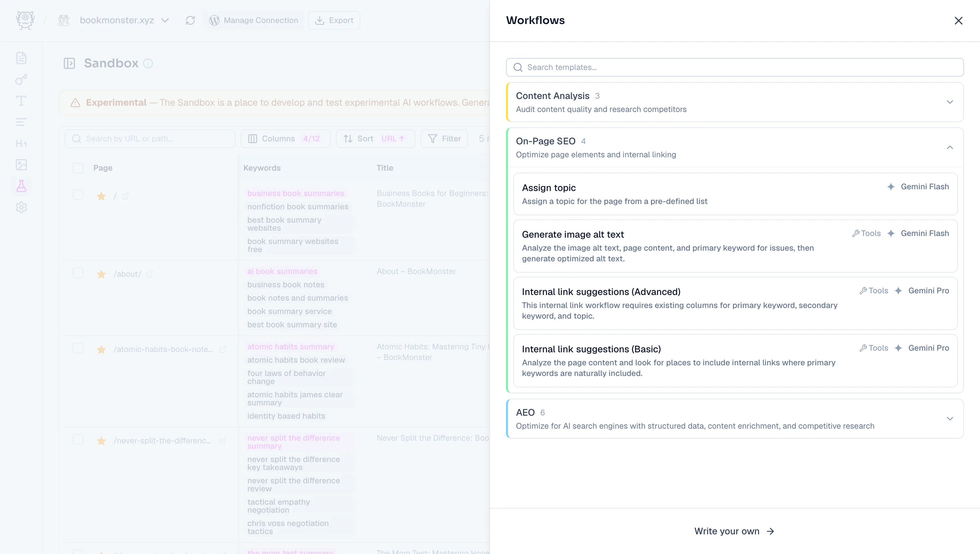
Task: Click the Gemini Pro sparkle icon on Internal link suggestions (Advanced)
Action: click(x=898, y=291)
